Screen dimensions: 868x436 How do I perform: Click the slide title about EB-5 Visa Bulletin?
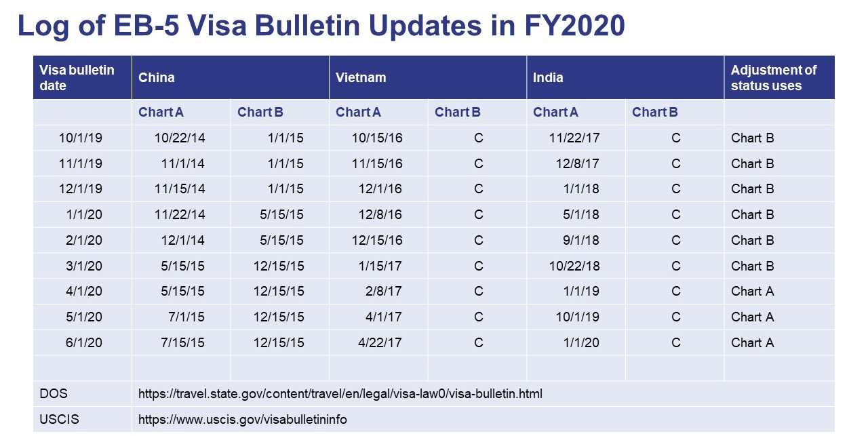click(x=321, y=26)
